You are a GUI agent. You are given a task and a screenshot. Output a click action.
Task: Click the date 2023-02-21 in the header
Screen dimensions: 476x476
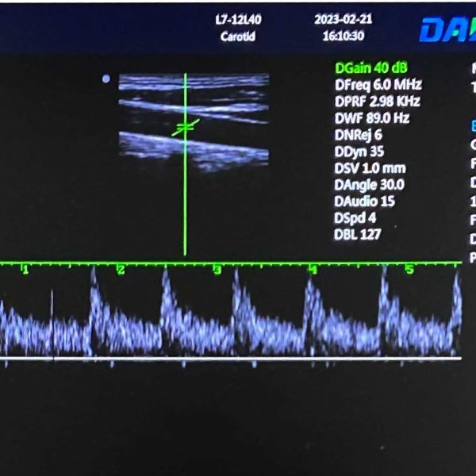343,21
